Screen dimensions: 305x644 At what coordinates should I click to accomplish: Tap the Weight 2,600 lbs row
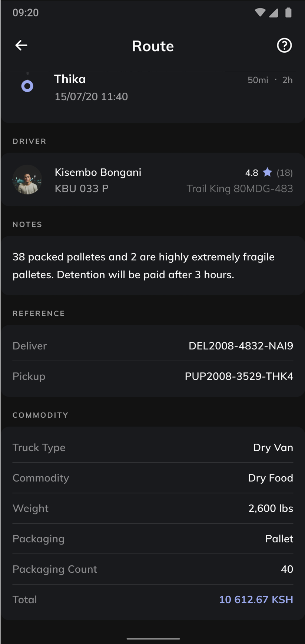pos(153,508)
